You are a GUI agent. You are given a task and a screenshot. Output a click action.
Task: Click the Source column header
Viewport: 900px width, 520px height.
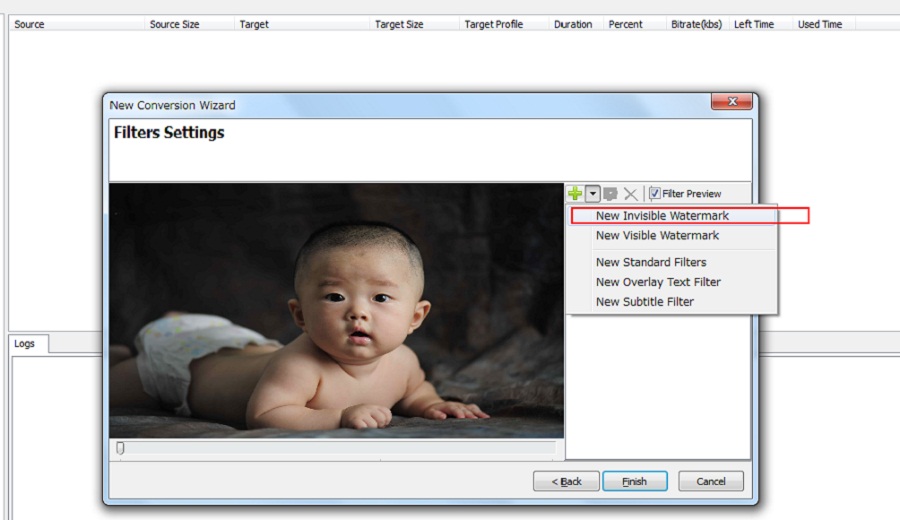(x=76, y=24)
